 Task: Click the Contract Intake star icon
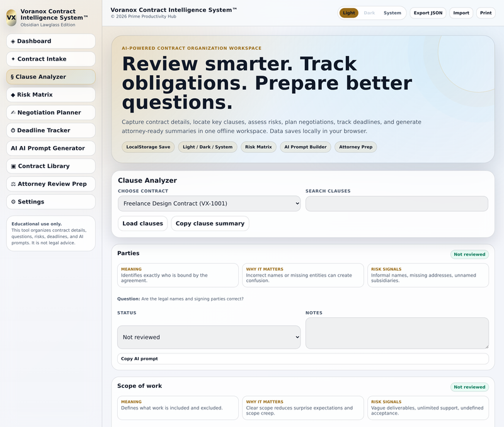tap(13, 59)
